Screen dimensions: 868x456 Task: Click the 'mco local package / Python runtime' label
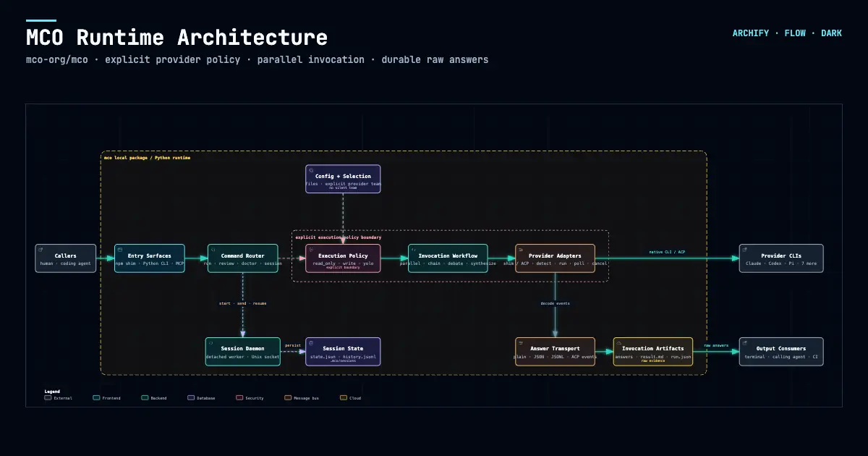(147, 157)
